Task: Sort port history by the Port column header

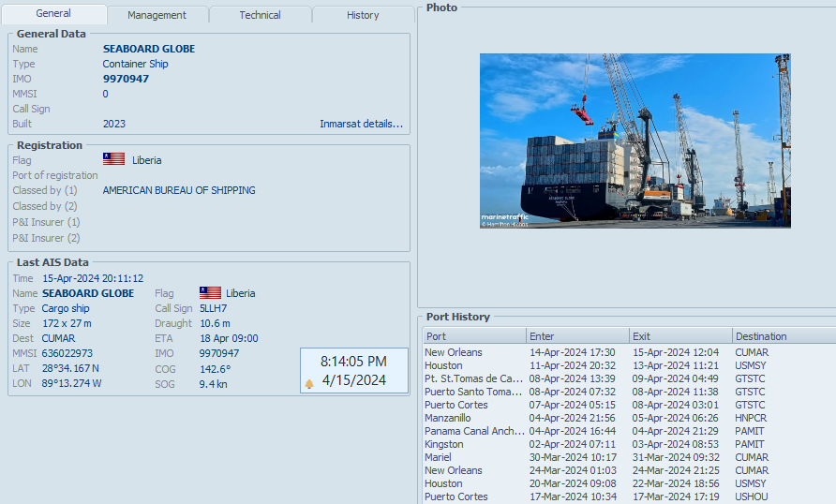Action: click(474, 336)
